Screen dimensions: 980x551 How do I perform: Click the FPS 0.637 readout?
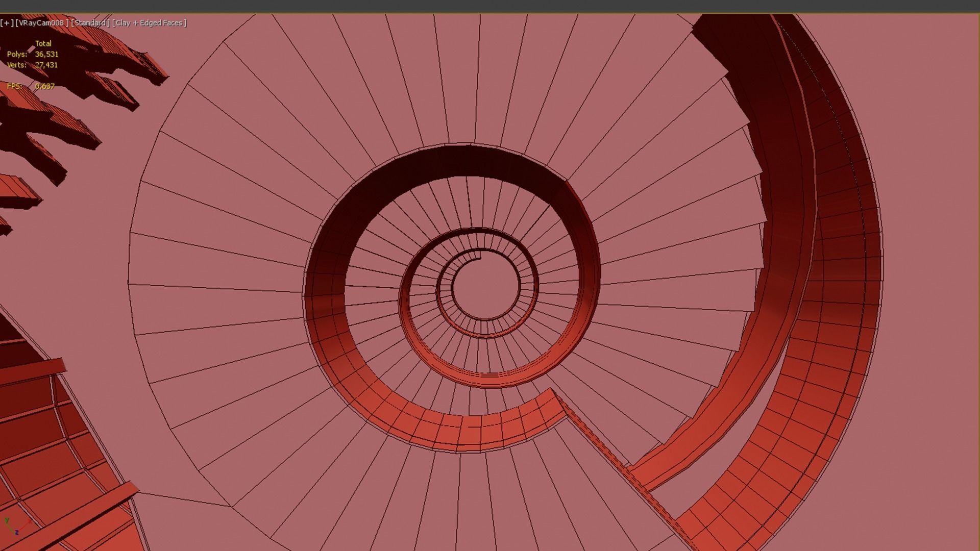44,86
